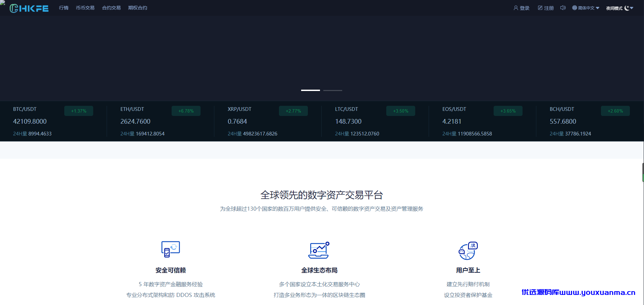
Task: Select 合约交易 from the top navigation
Action: click(x=111, y=8)
